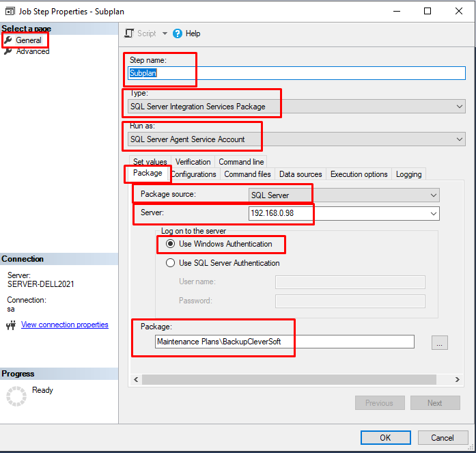Click the Package browse ellipsis button
The height and width of the screenshot is (453, 476).
(x=440, y=344)
